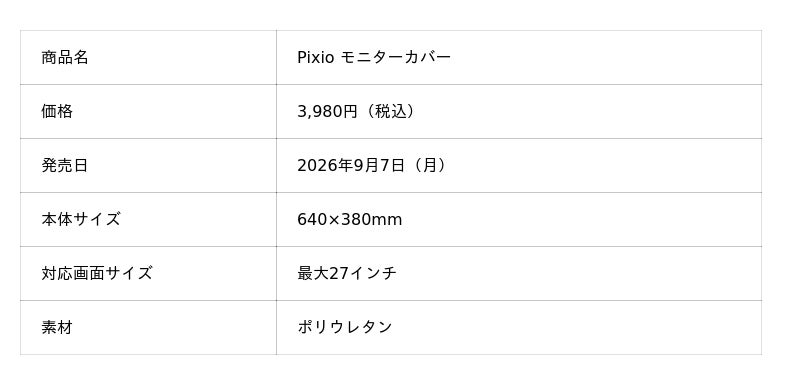Click the number 27 in screen size

coord(339,274)
